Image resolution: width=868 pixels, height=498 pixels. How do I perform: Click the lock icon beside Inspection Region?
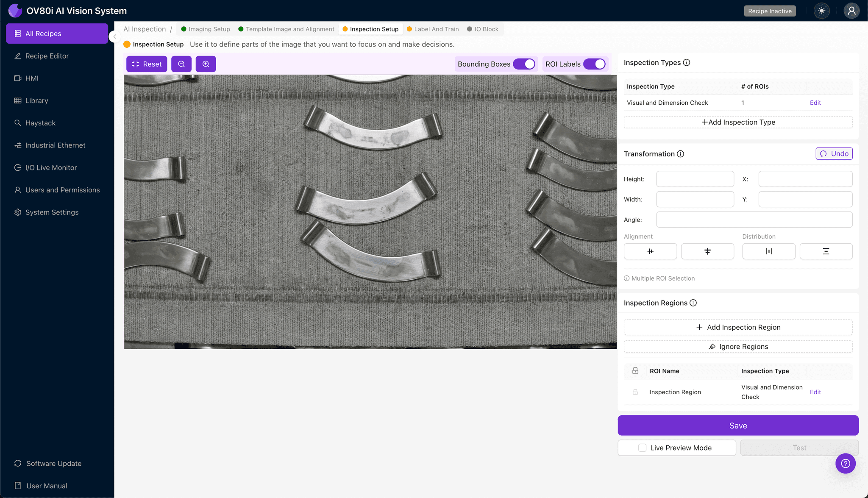point(635,392)
